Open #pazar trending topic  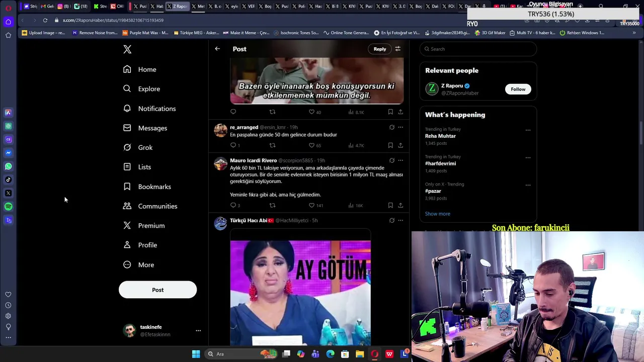(433, 191)
